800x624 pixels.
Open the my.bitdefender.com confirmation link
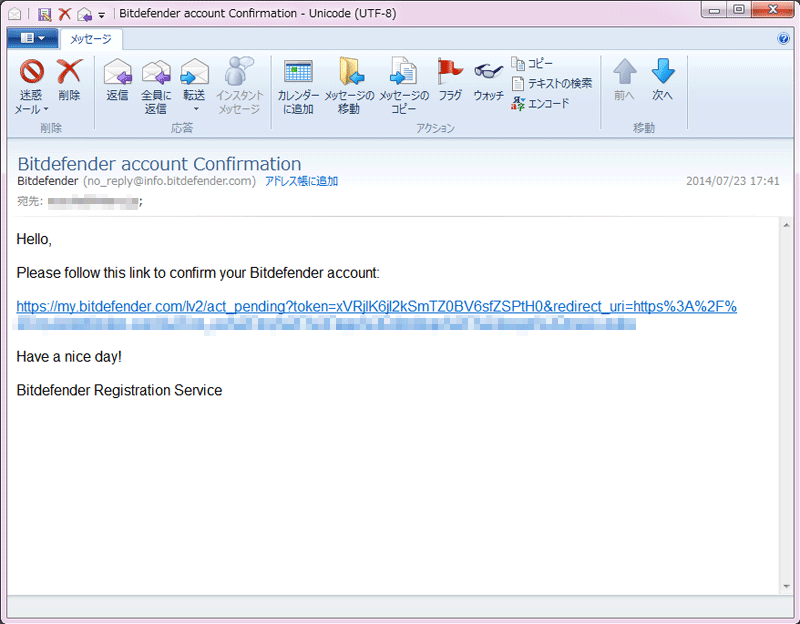pos(377,306)
